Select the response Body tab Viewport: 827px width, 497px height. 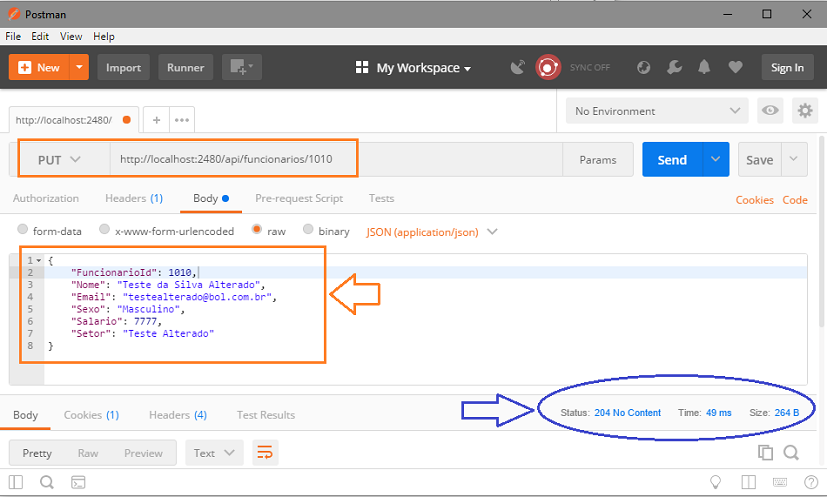[x=25, y=415]
